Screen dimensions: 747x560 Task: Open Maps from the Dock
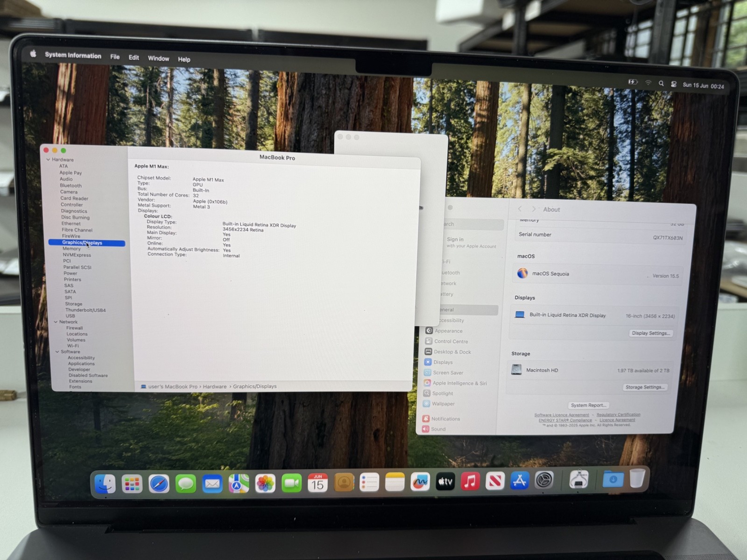click(239, 483)
